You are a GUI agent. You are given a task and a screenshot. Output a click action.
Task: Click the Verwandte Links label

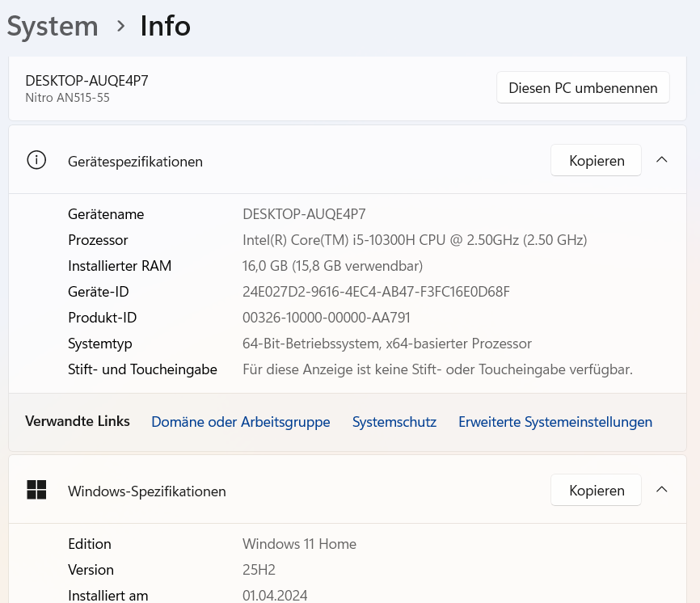(78, 421)
